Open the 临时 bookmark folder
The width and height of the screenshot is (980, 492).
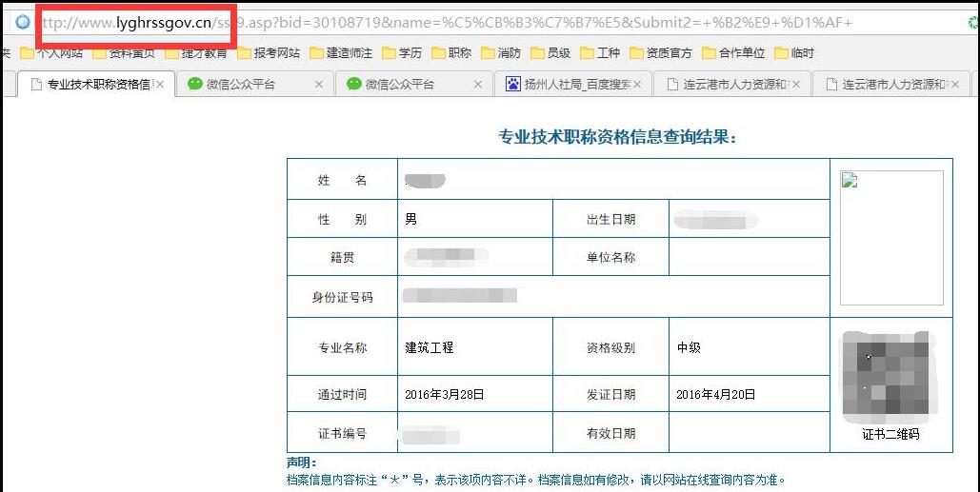coord(793,53)
